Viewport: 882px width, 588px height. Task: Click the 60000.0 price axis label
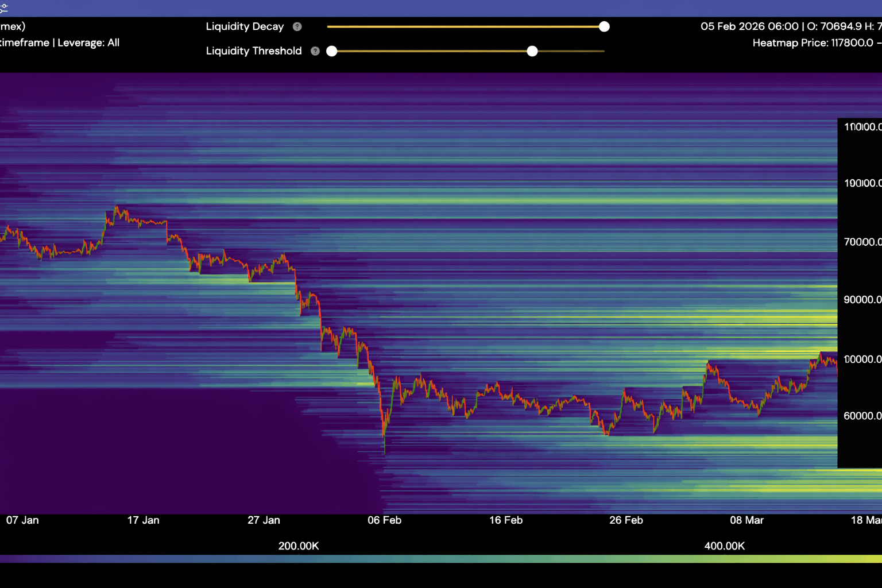click(x=861, y=416)
